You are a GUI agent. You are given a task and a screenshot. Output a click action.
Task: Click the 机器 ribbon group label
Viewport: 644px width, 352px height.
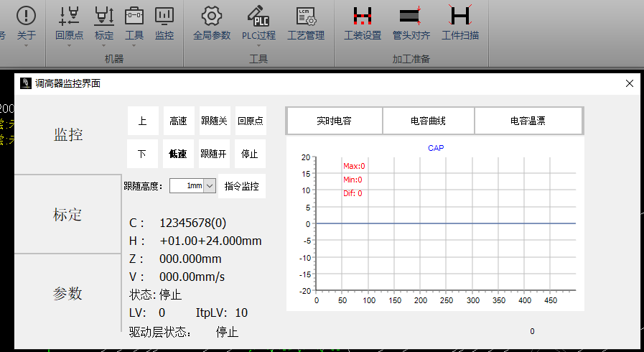pyautogui.click(x=114, y=59)
